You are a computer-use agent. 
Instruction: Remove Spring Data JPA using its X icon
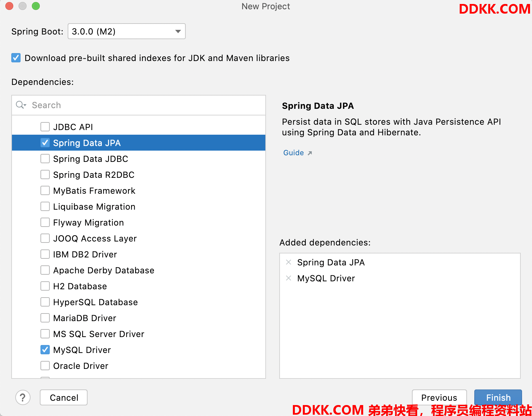[x=289, y=262]
